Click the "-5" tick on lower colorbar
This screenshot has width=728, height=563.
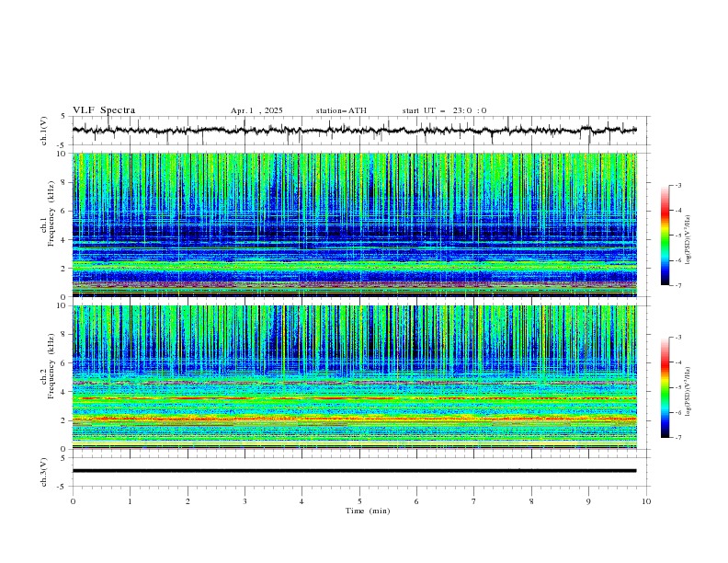click(x=678, y=387)
